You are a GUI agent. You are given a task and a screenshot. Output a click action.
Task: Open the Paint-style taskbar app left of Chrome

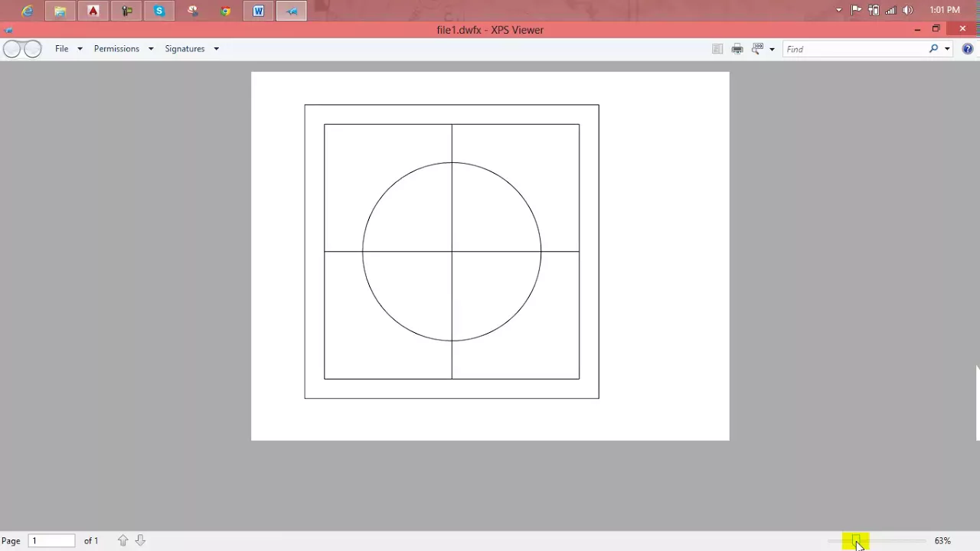click(x=193, y=11)
